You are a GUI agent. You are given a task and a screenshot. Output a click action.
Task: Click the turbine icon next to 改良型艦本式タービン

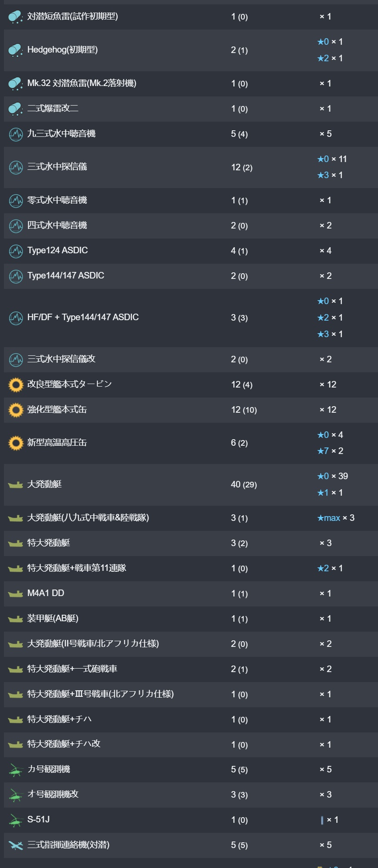pyautogui.click(x=16, y=385)
